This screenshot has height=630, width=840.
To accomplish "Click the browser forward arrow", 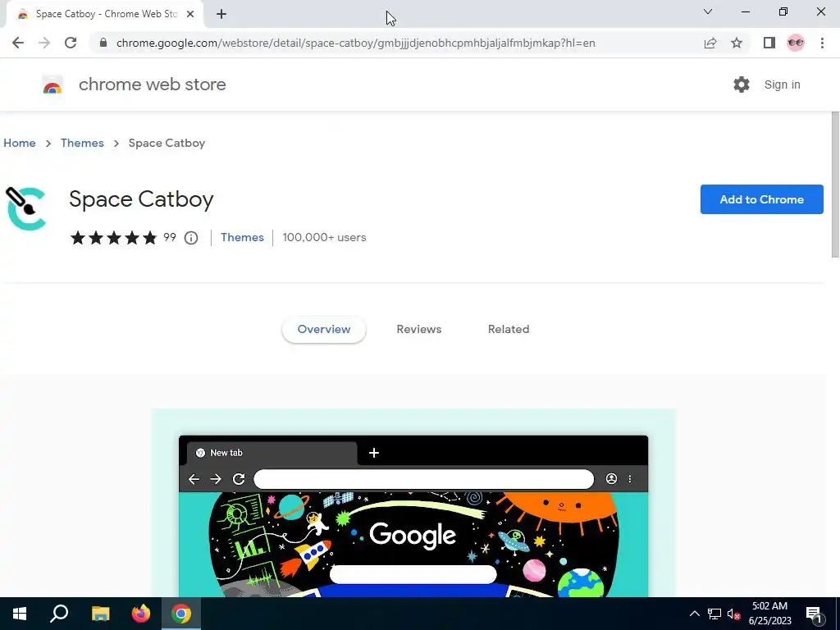I will coord(44,43).
